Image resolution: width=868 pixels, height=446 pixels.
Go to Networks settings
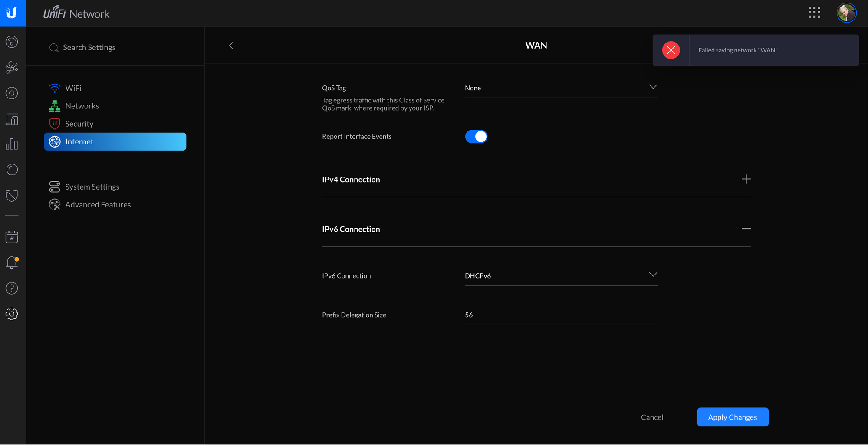point(82,106)
